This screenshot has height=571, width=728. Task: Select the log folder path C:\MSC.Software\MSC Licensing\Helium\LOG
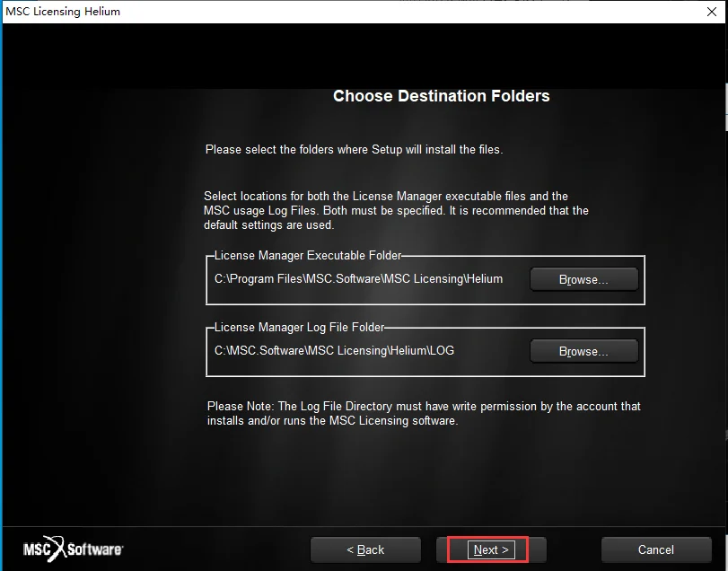334,350
